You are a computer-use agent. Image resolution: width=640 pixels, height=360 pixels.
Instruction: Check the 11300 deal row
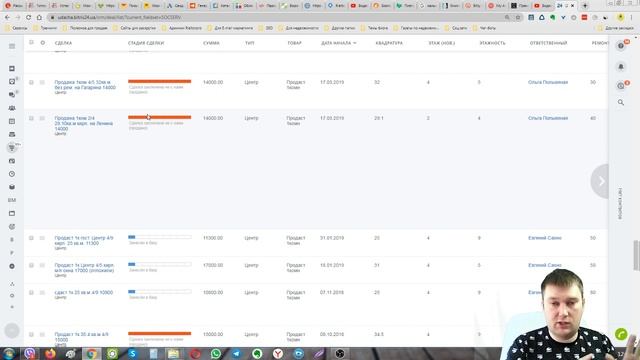(31, 238)
